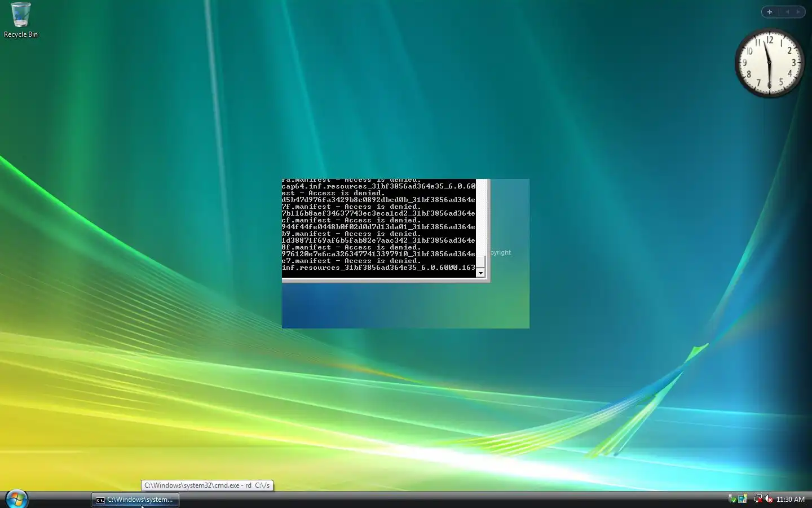The width and height of the screenshot is (812, 508).
Task: Open Safely Remove Hardware tray icon
Action: (x=732, y=499)
